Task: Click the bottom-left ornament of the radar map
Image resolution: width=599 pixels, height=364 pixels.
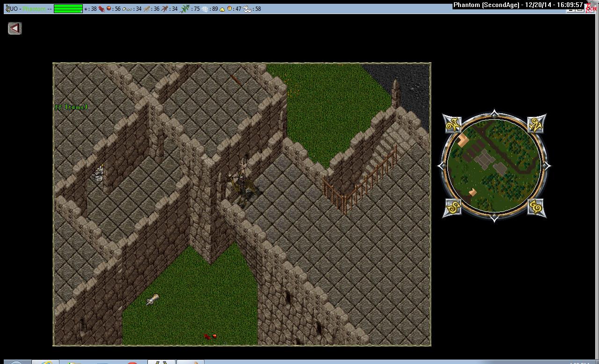Action: coord(453,207)
